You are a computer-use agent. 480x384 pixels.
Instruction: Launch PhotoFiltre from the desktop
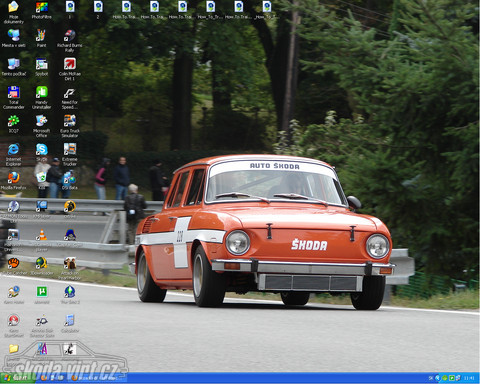pyautogui.click(x=42, y=7)
